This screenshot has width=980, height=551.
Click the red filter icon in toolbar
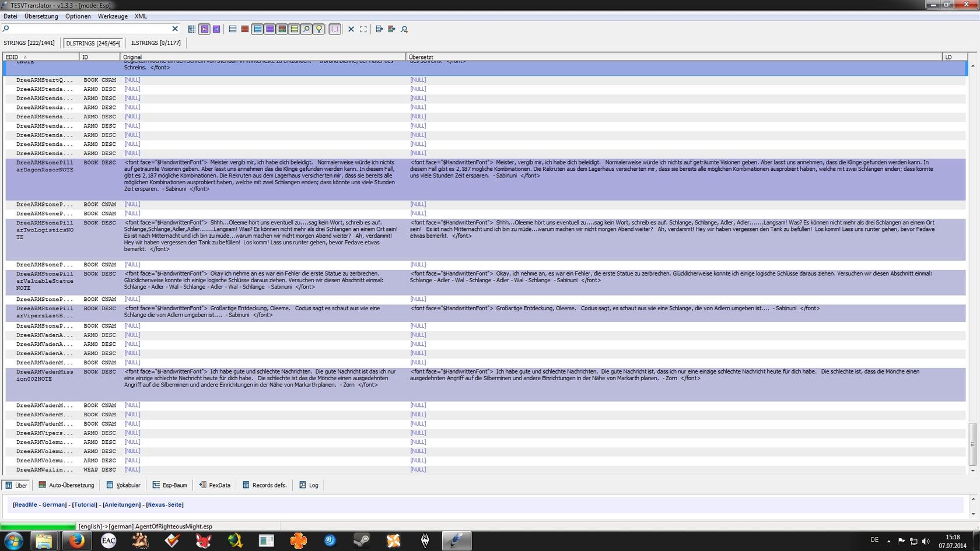coord(245,29)
